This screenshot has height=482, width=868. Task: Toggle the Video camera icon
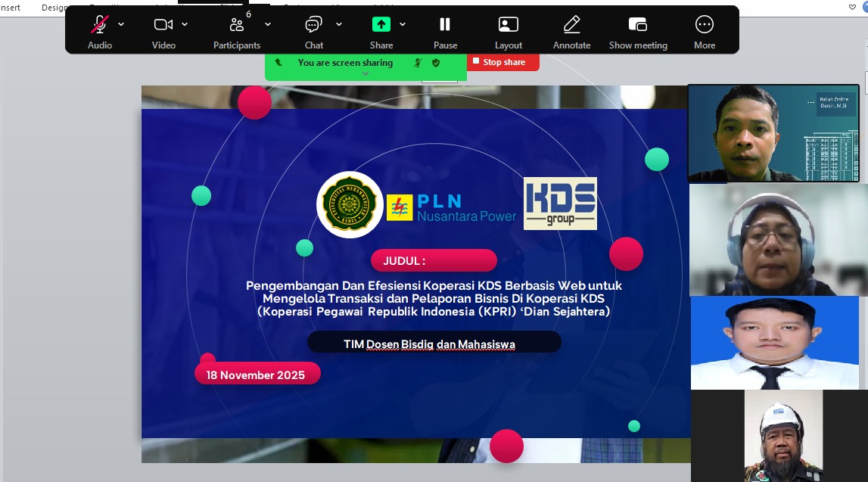coord(163,25)
